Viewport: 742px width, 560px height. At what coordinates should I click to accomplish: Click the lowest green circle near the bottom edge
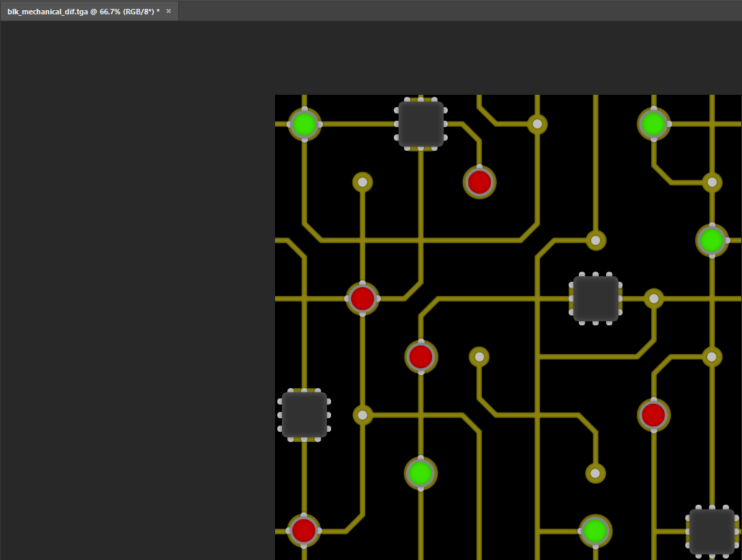tap(595, 531)
